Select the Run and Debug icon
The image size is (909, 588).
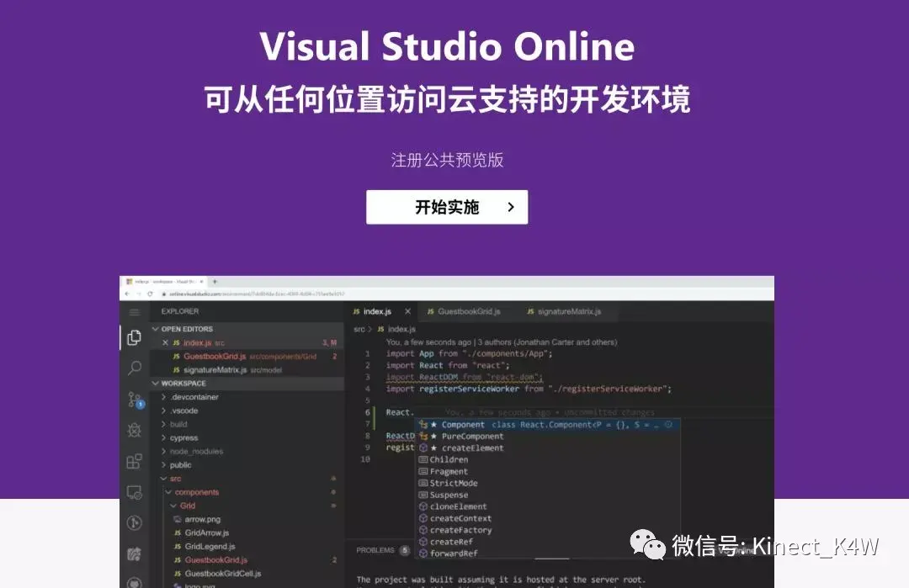133,431
